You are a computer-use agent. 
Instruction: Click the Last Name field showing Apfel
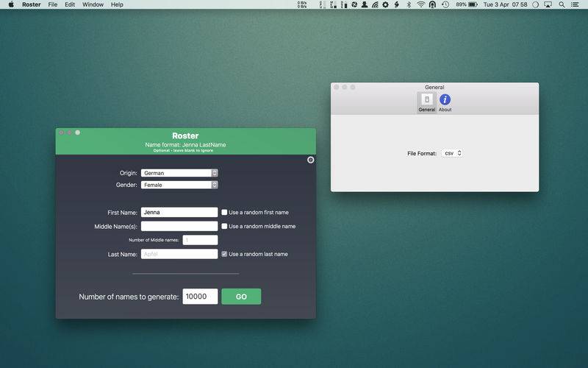point(179,254)
